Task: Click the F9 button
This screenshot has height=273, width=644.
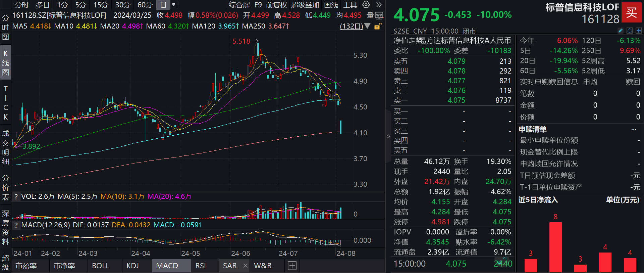Action: tap(258, 5)
